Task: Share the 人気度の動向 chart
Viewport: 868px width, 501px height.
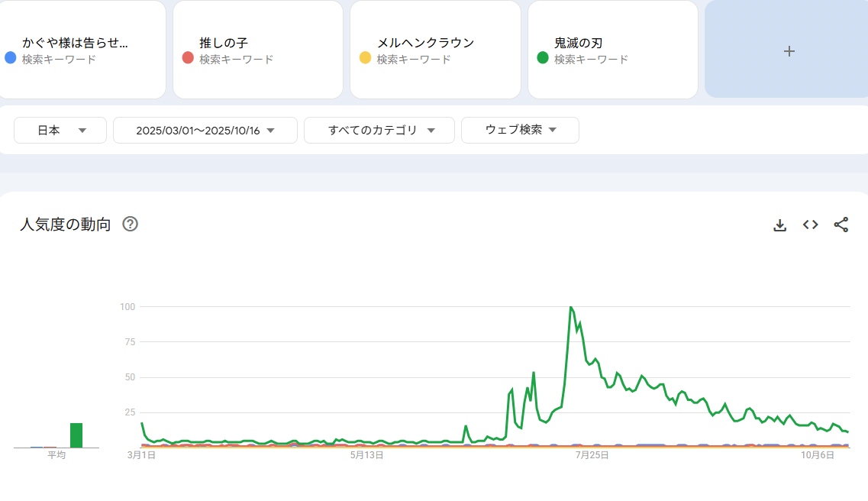Action: point(841,225)
